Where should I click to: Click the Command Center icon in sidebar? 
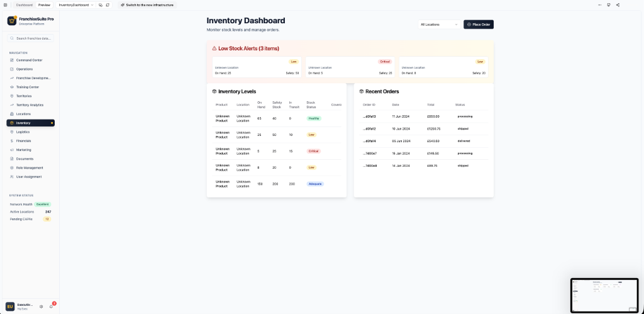tap(12, 60)
